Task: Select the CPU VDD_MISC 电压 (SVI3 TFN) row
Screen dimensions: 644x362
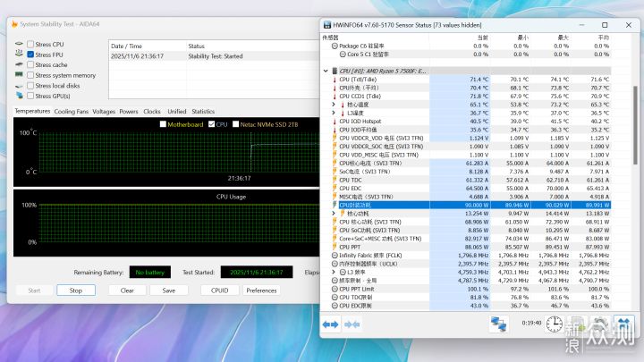Action: (x=471, y=155)
